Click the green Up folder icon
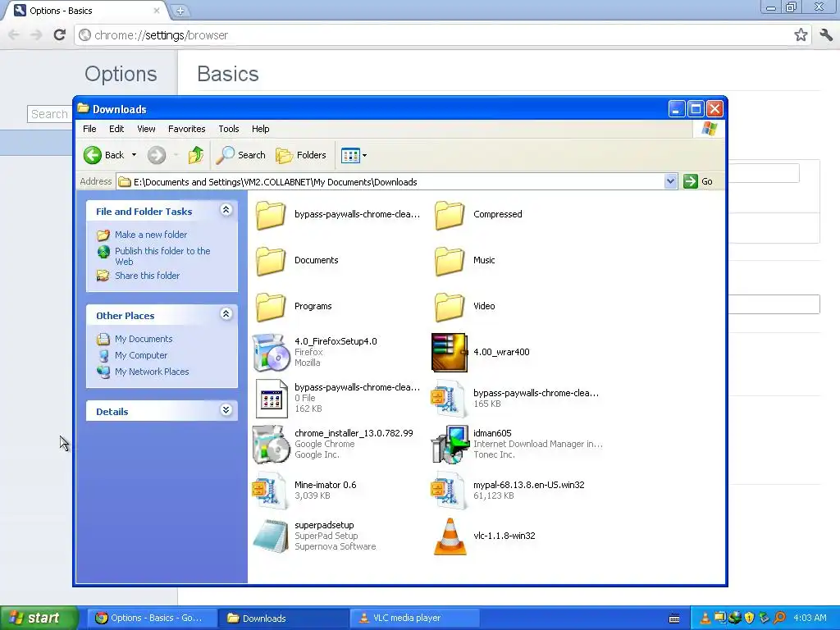This screenshot has height=630, width=840. point(195,155)
